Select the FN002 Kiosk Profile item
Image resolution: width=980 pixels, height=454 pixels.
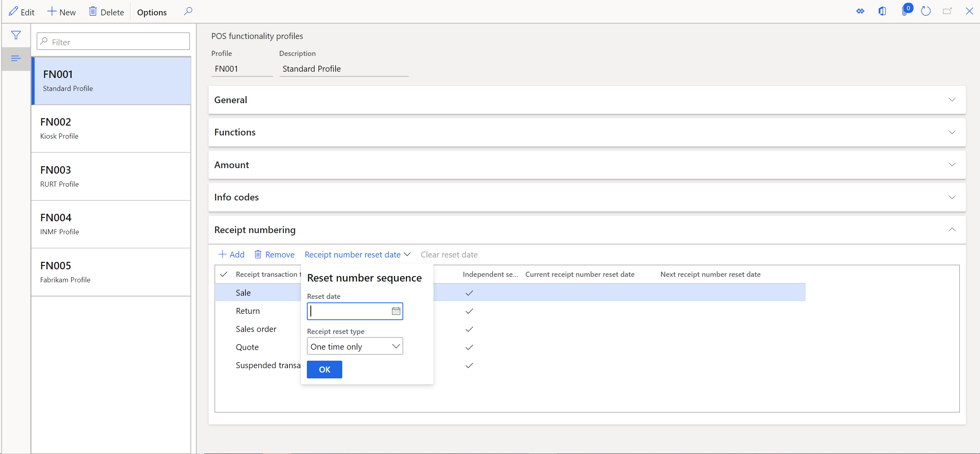pyautogui.click(x=113, y=128)
